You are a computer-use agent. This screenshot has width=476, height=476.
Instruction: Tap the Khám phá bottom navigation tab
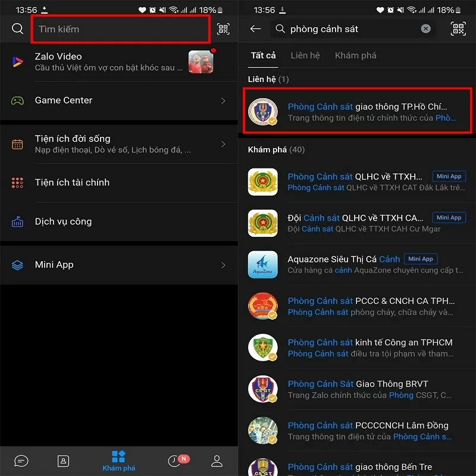[x=119, y=461]
